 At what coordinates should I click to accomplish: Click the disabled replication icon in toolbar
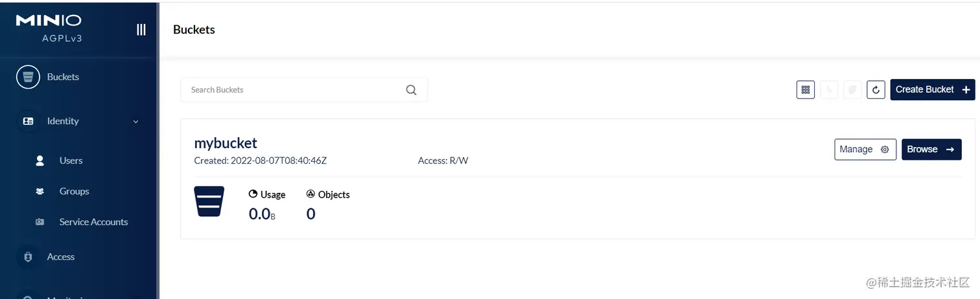(829, 90)
